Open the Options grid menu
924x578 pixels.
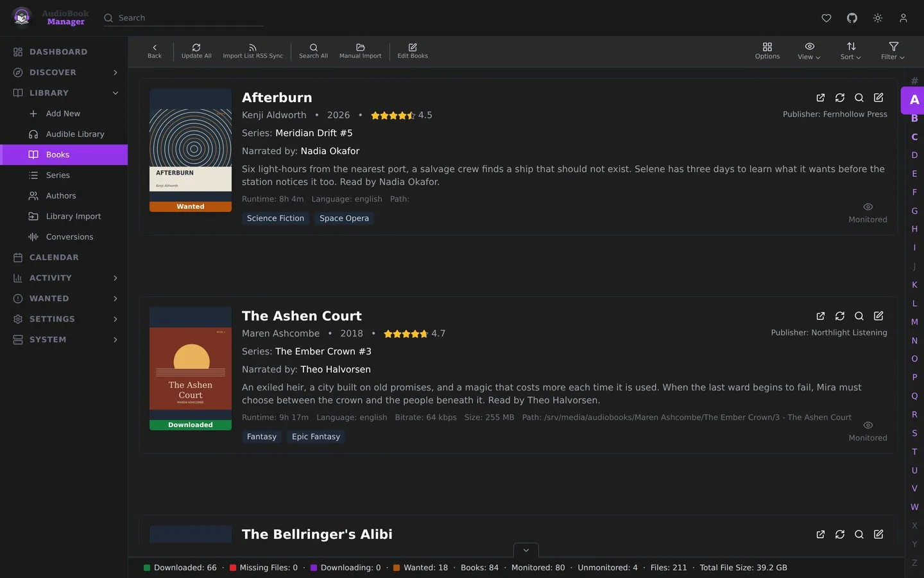point(767,51)
